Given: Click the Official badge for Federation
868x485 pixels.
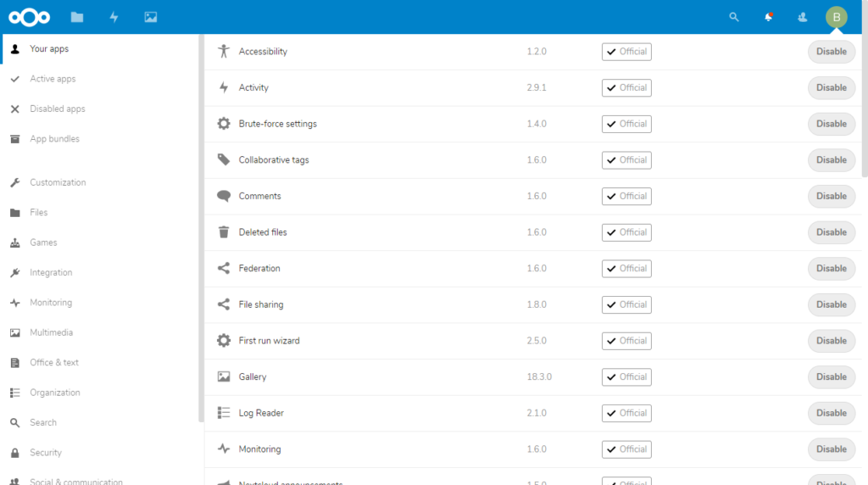Looking at the screenshot, I should click(x=626, y=269).
